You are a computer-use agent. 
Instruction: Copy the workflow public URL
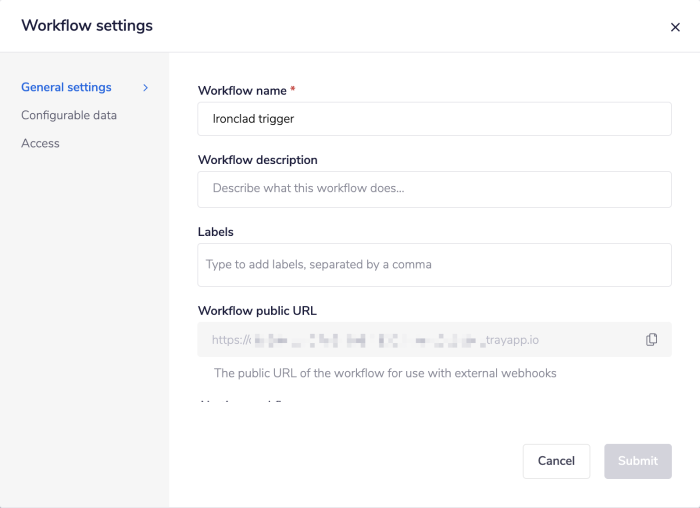coord(651,340)
